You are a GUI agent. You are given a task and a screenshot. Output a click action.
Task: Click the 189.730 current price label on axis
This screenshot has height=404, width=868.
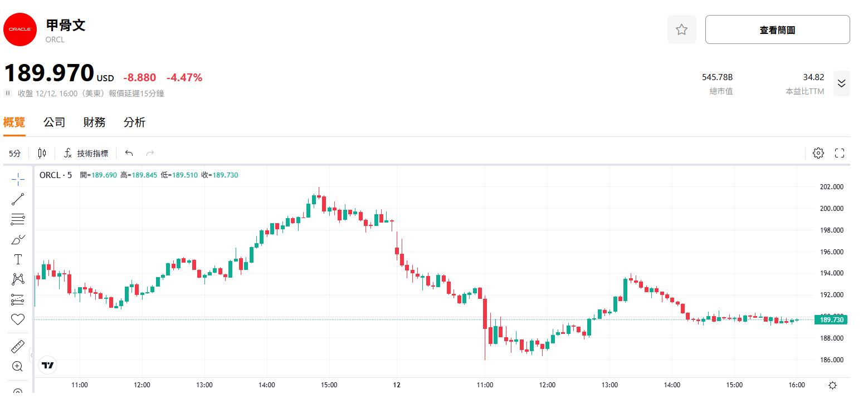pyautogui.click(x=831, y=319)
